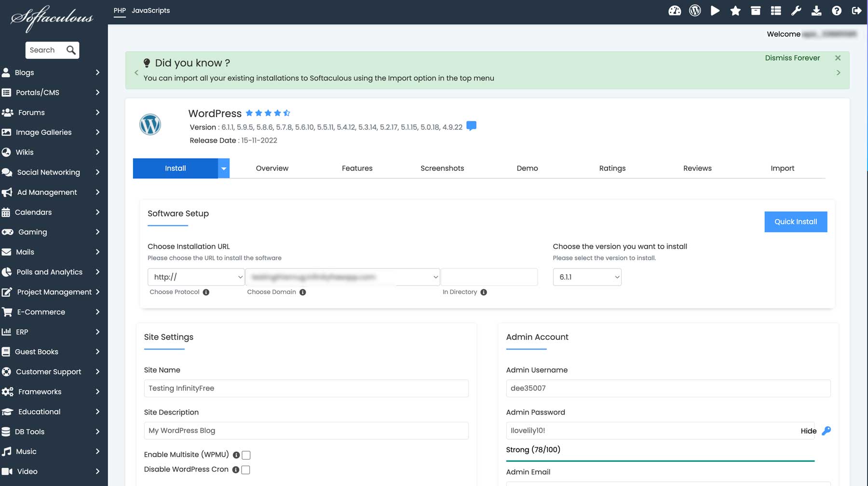The width and height of the screenshot is (868, 486).
Task: Open the Softaculous dashboard speedometer icon
Action: click(674, 10)
